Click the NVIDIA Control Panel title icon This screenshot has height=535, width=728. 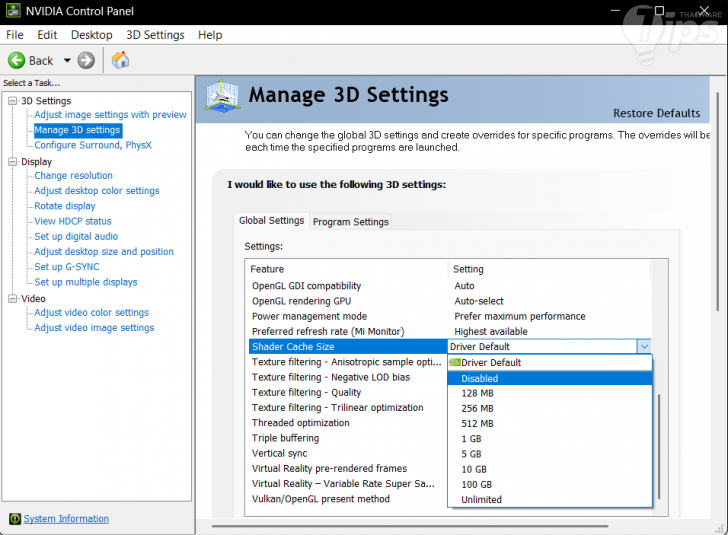13,11
